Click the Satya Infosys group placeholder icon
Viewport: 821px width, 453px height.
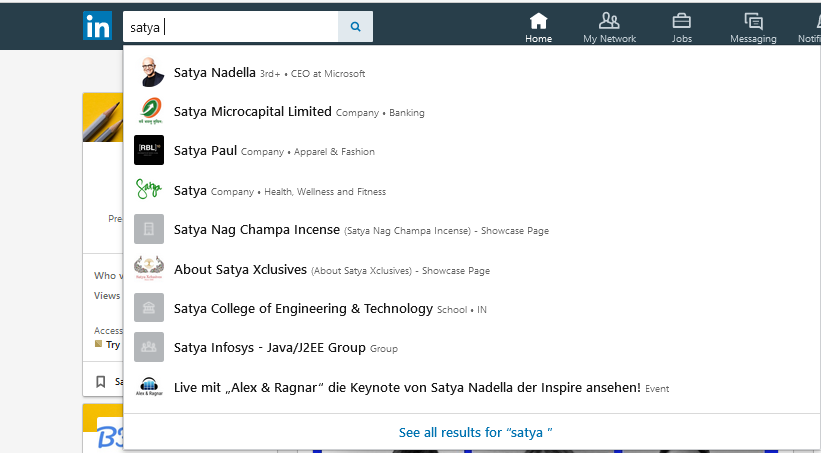point(149,347)
